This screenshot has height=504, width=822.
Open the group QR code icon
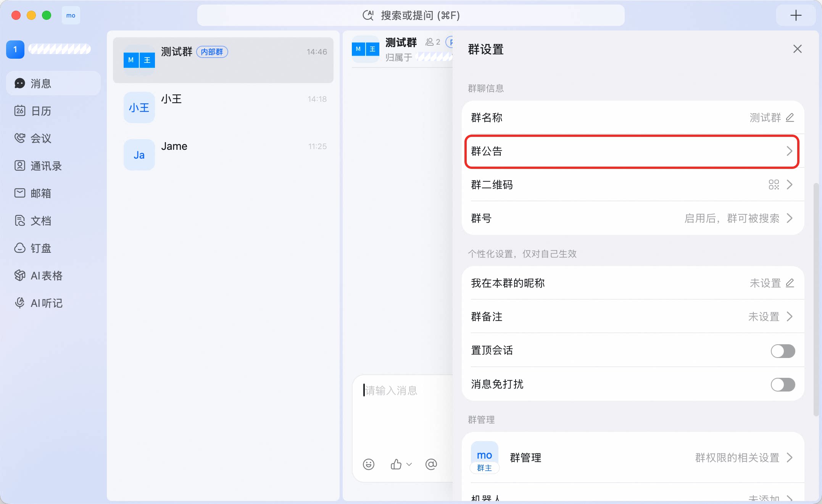(x=774, y=185)
